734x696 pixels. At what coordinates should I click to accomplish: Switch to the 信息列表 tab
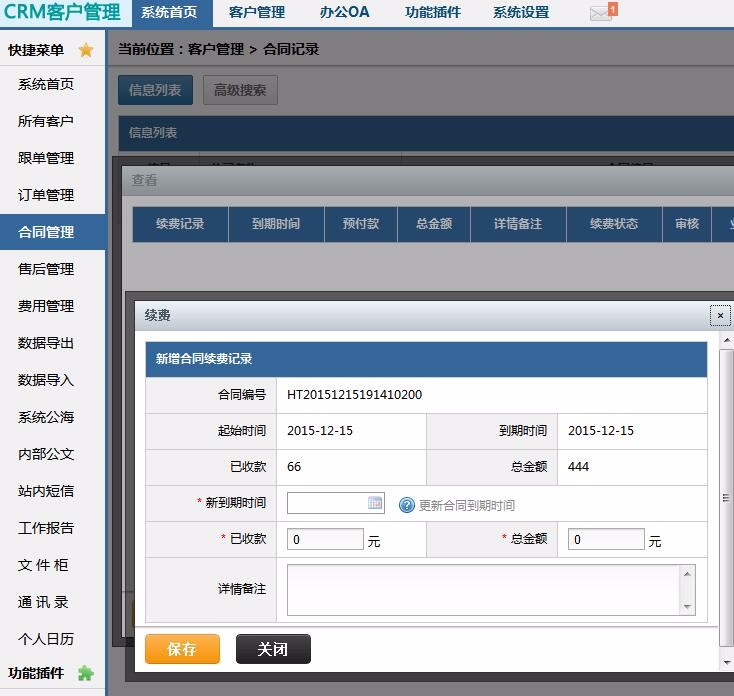(x=155, y=90)
